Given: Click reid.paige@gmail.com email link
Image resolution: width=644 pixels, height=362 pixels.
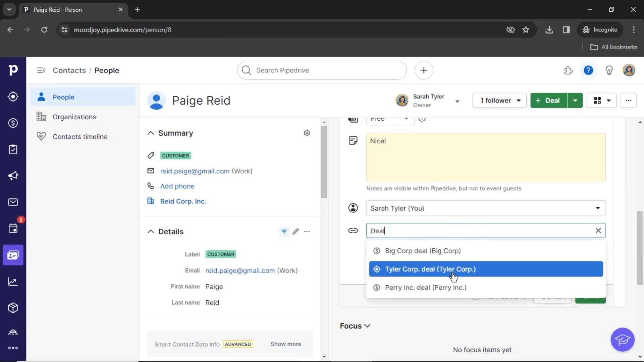Looking at the screenshot, I should point(195,171).
